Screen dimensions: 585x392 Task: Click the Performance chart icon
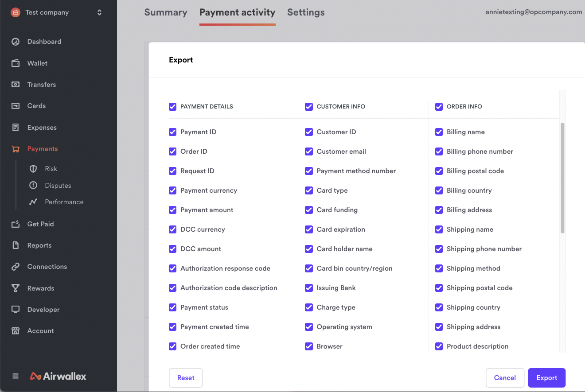33,202
